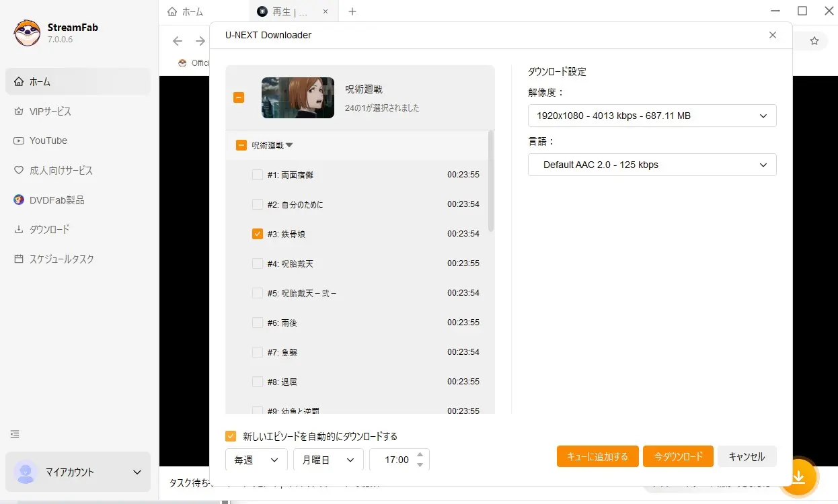Click the DVDFab product icon

pyautogui.click(x=19, y=200)
